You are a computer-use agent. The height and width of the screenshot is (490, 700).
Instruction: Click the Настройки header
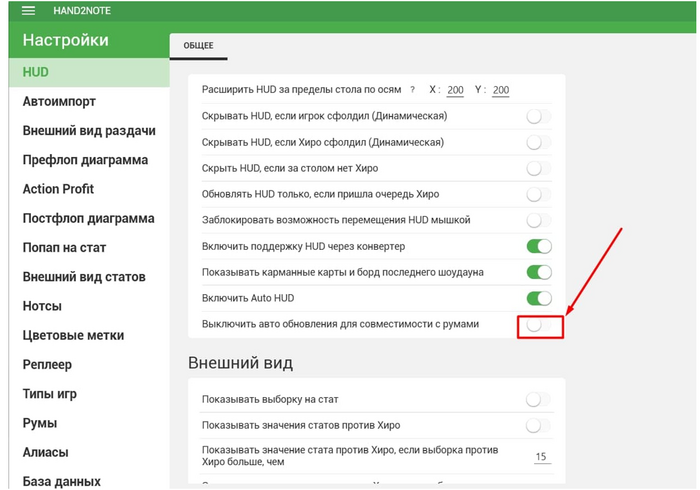click(x=66, y=40)
